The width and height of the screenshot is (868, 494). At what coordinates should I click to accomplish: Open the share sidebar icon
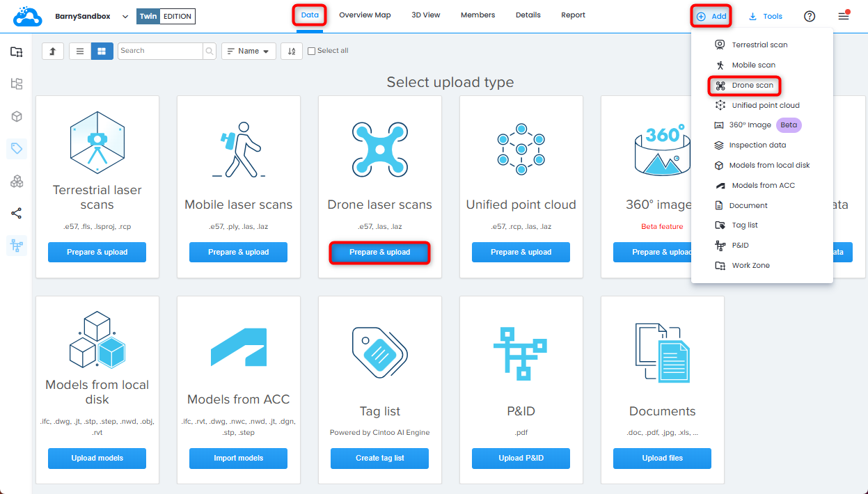coord(17,213)
